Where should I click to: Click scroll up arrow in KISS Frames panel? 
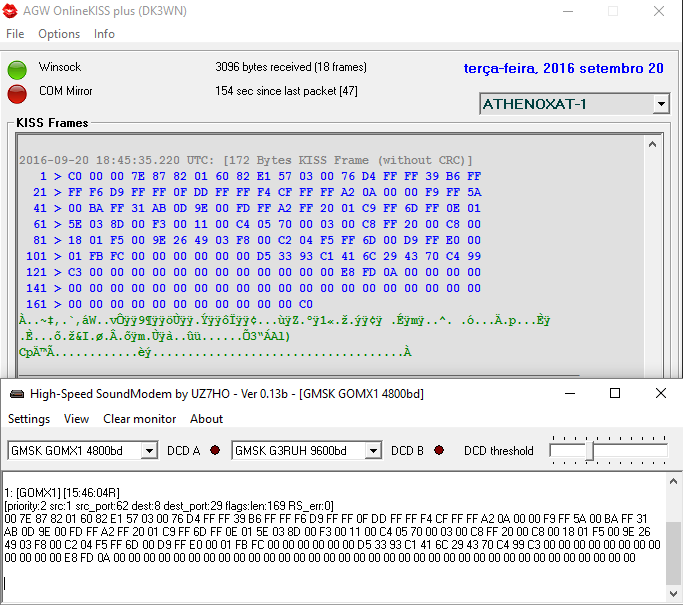click(652, 145)
